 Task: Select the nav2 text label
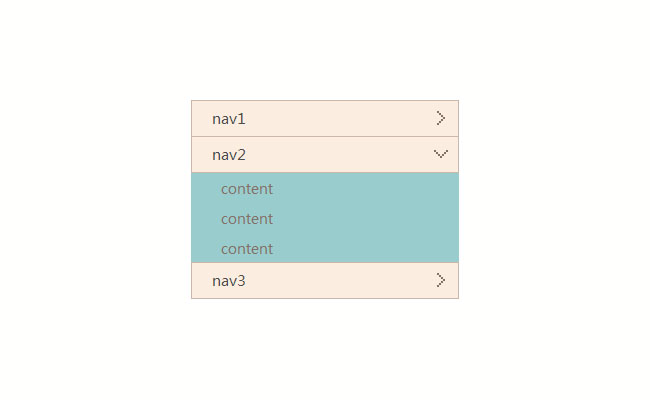tap(229, 155)
